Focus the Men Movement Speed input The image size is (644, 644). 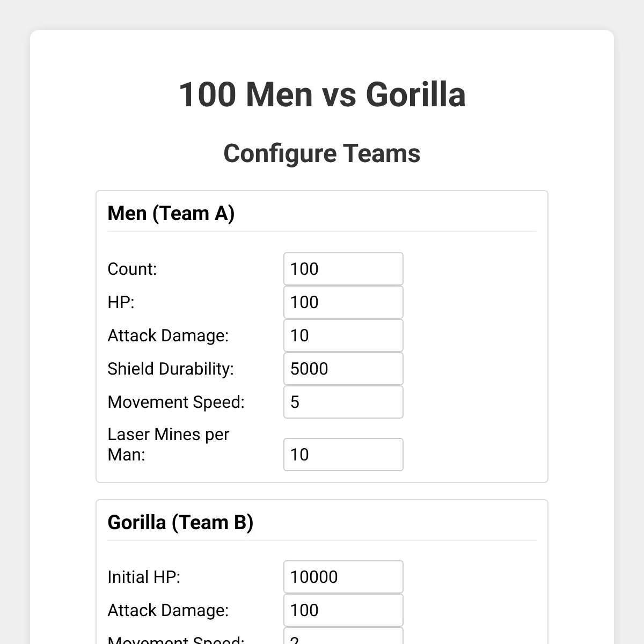click(343, 402)
